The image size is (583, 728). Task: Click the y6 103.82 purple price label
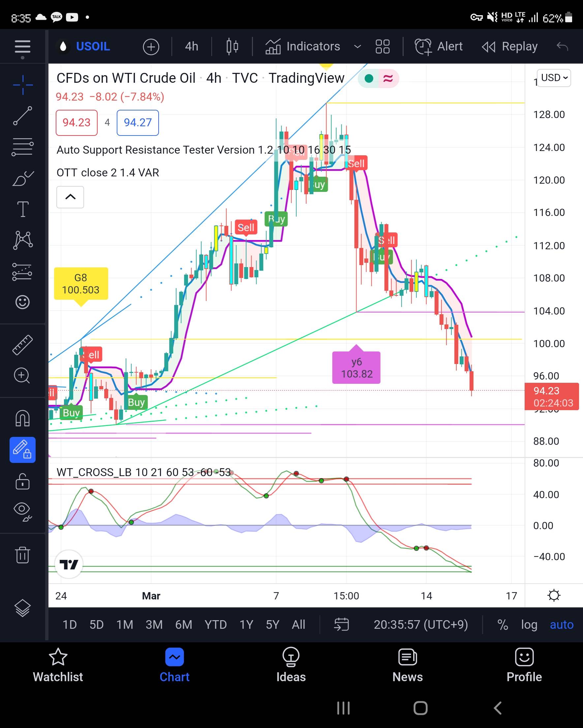coord(356,368)
